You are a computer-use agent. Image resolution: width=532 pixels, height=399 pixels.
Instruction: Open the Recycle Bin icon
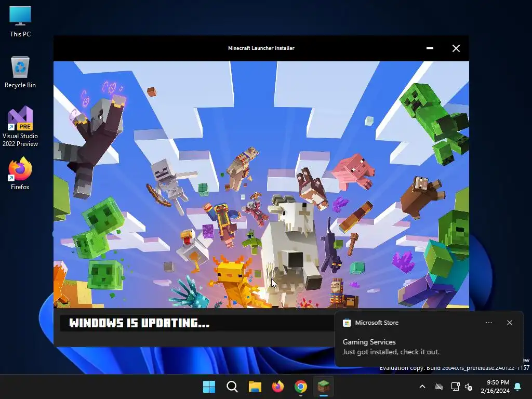[20, 72]
